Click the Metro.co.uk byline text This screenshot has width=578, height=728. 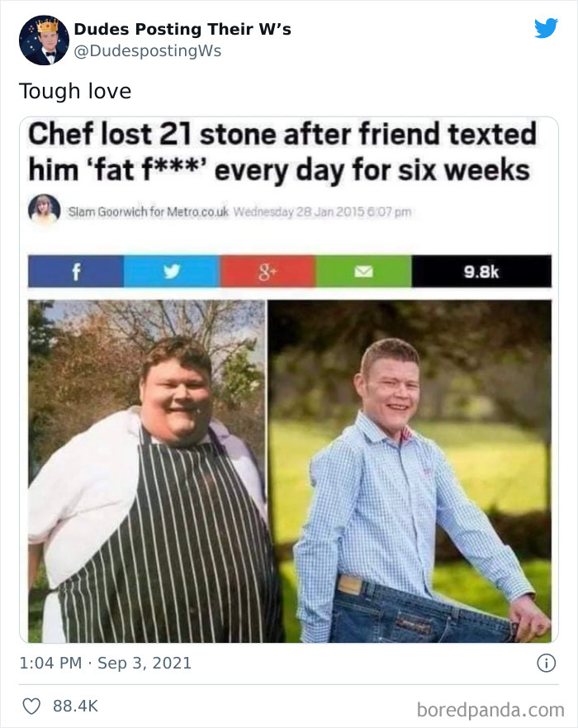pos(149,212)
